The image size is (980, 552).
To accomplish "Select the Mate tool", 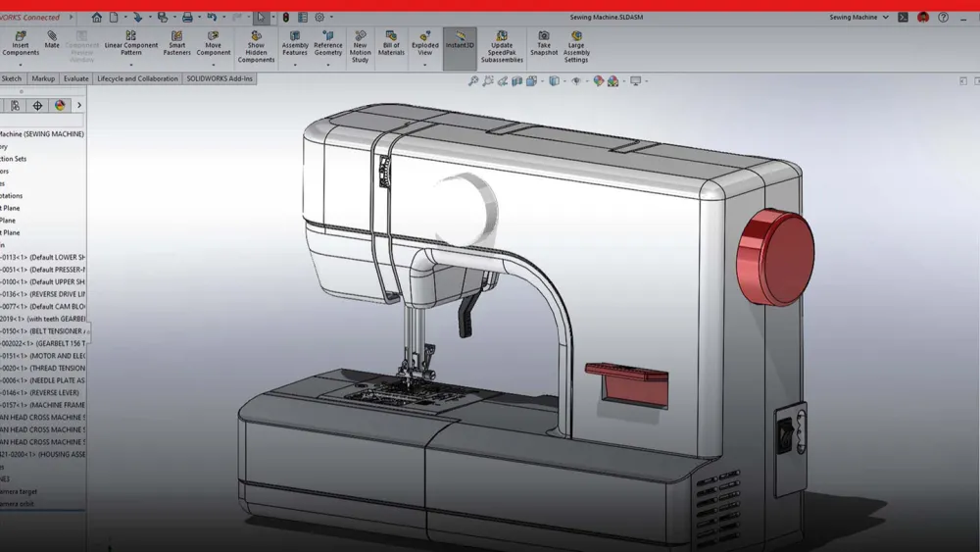I will (x=52, y=40).
